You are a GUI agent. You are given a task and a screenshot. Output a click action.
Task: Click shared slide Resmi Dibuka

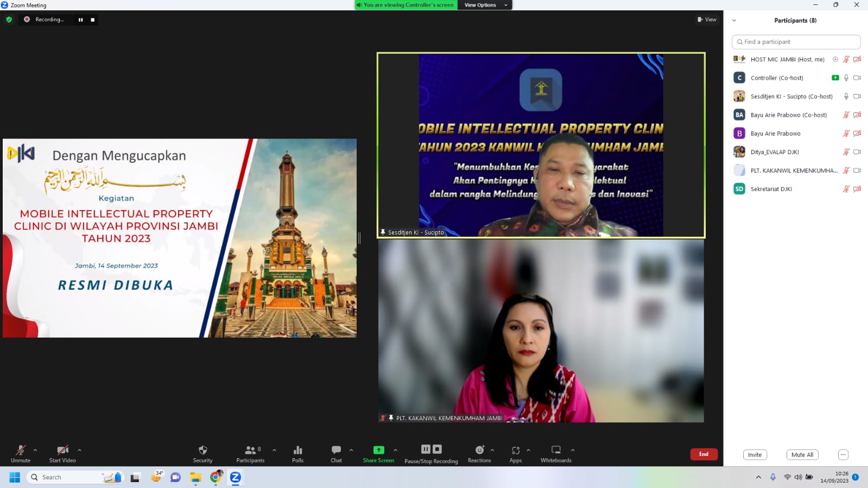[x=180, y=238]
